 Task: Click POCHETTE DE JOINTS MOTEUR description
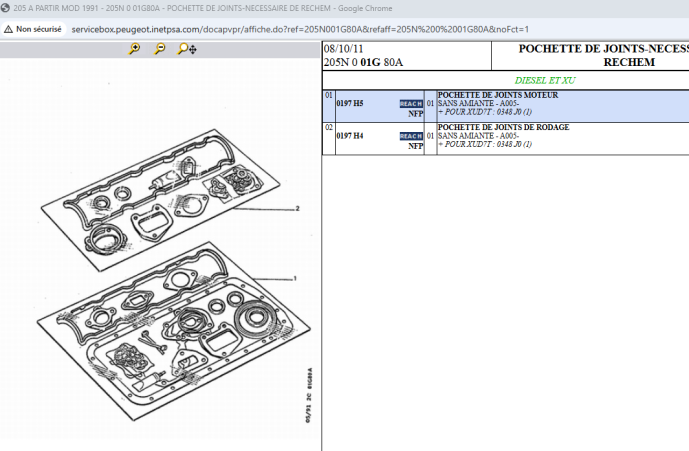point(497,95)
